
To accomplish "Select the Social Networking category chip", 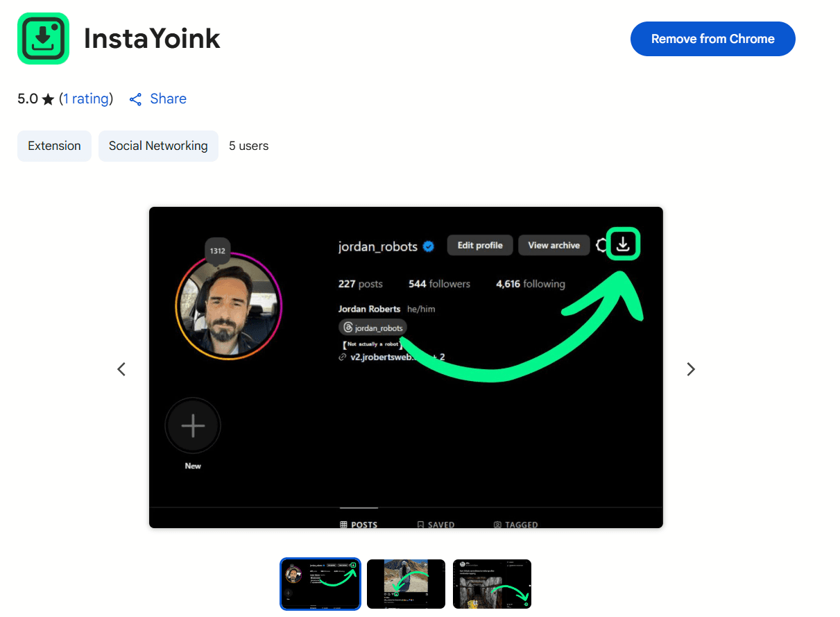I will pyautogui.click(x=158, y=146).
